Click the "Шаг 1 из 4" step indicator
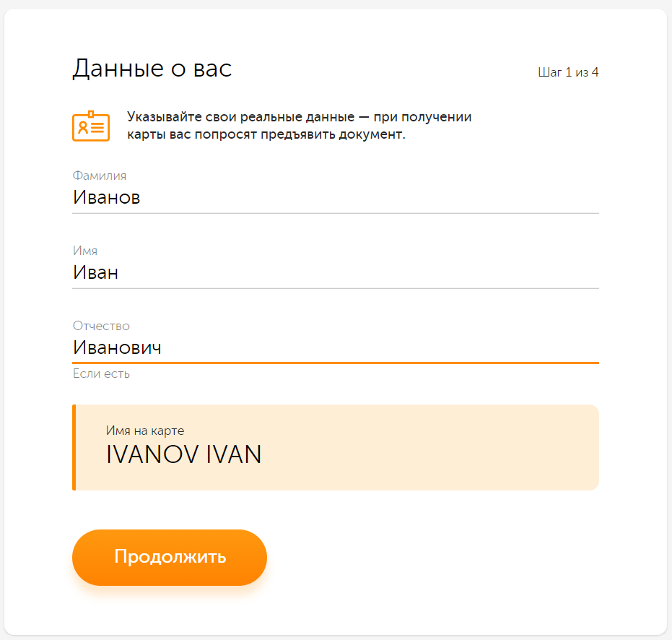This screenshot has height=640, width=672. [x=568, y=73]
